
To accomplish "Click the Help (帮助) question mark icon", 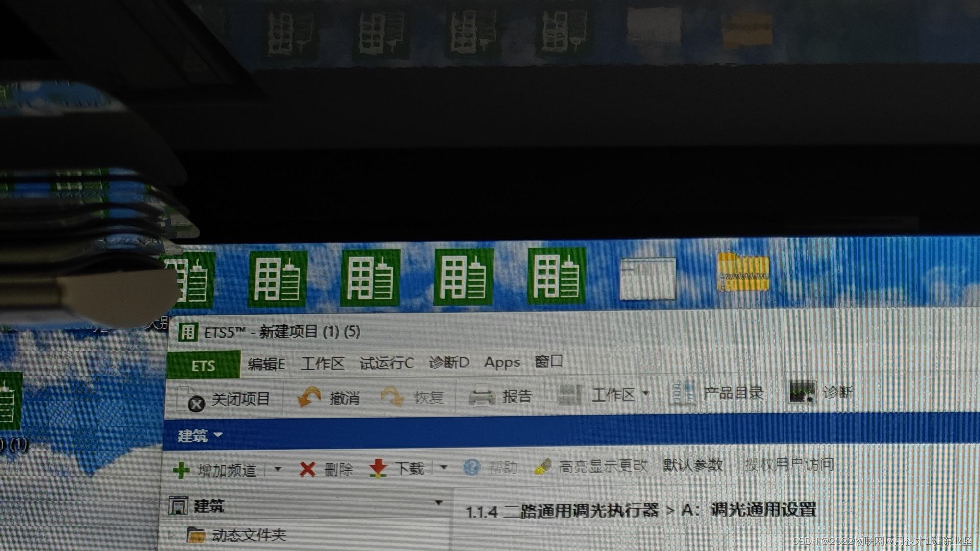I will tap(472, 467).
